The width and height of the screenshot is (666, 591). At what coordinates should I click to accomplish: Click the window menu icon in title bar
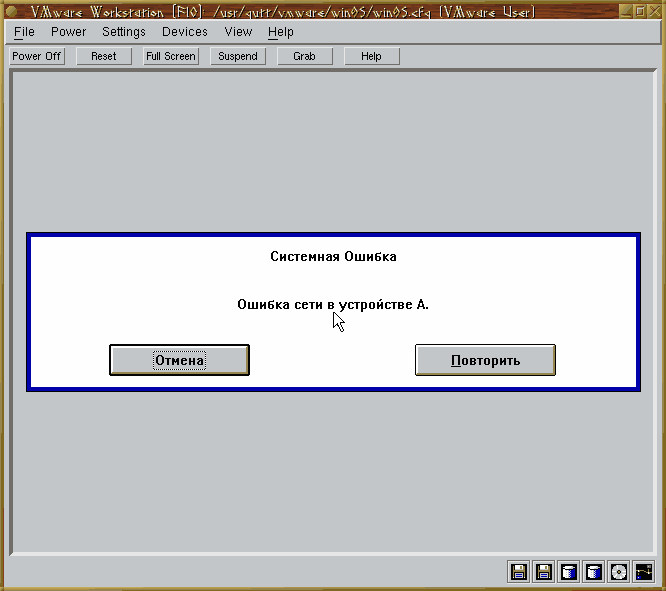click(11, 11)
